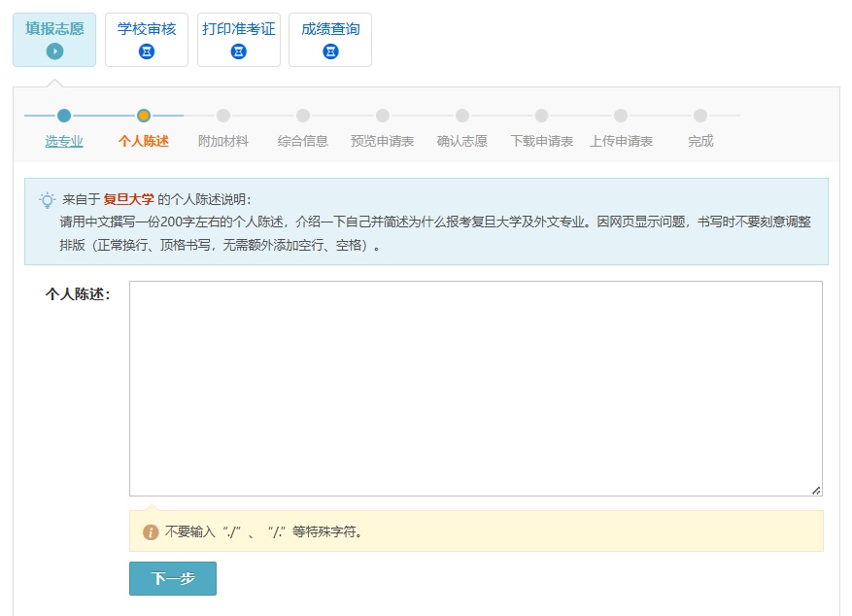The image size is (852, 616).
Task: Go back to the 选专业 step link
Action: (x=64, y=141)
